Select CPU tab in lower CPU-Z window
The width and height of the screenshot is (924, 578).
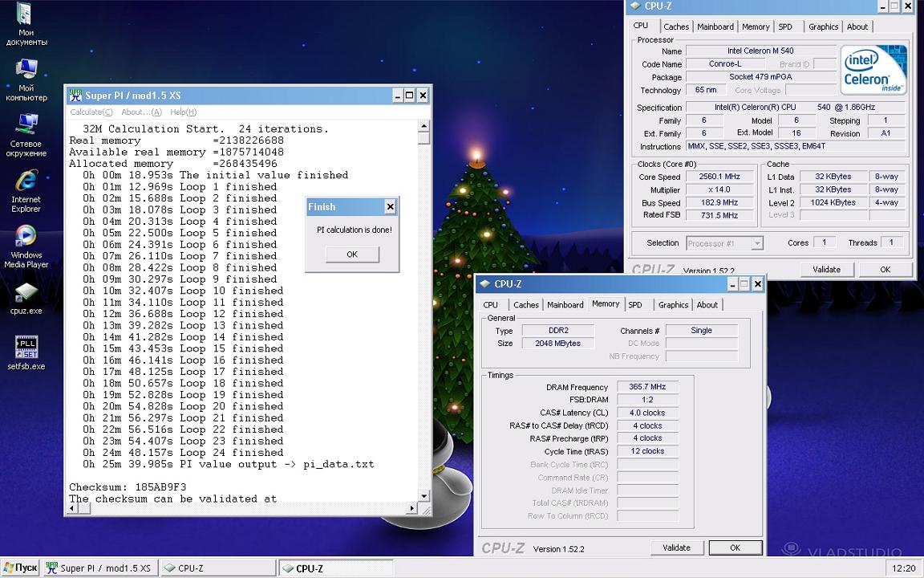click(x=490, y=305)
